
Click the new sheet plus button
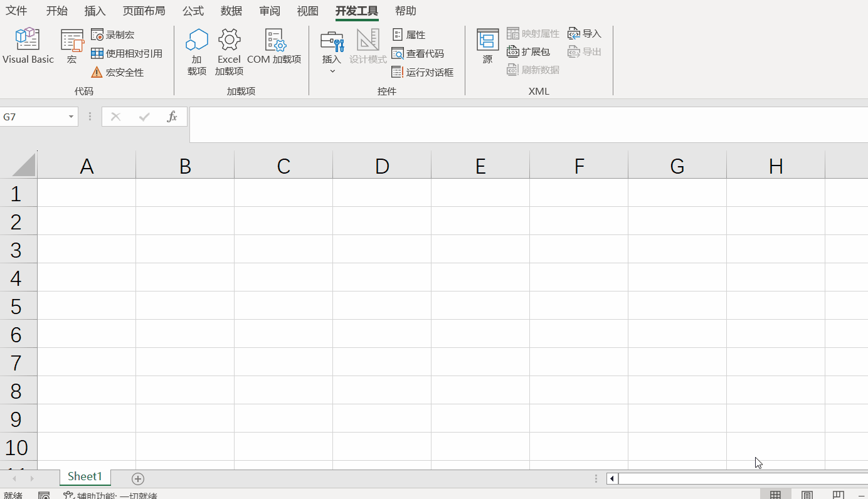(137, 478)
